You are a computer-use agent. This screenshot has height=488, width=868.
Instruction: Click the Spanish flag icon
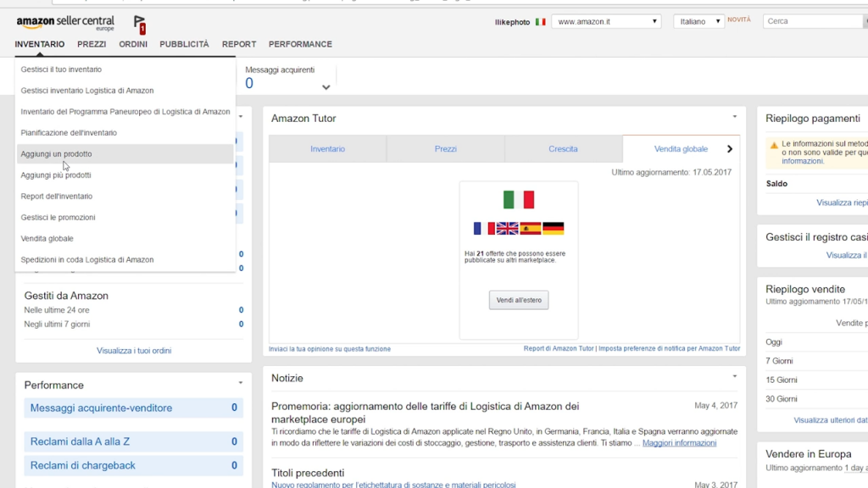[x=530, y=229]
